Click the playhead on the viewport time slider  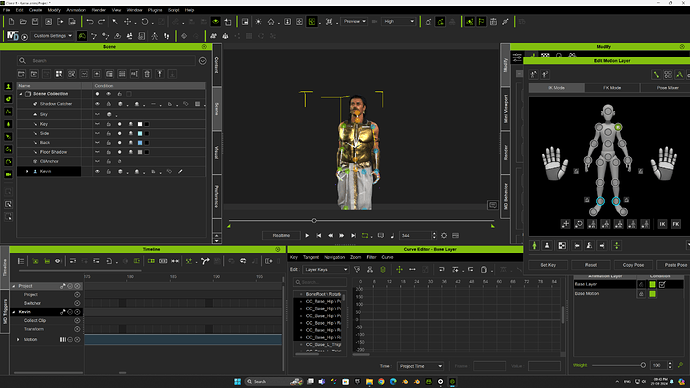click(314, 220)
